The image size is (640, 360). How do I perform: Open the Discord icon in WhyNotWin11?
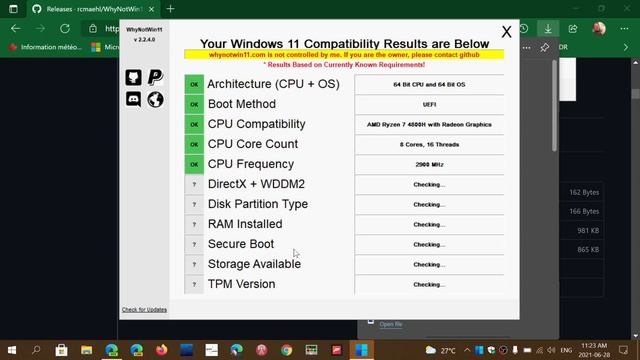tap(133, 99)
